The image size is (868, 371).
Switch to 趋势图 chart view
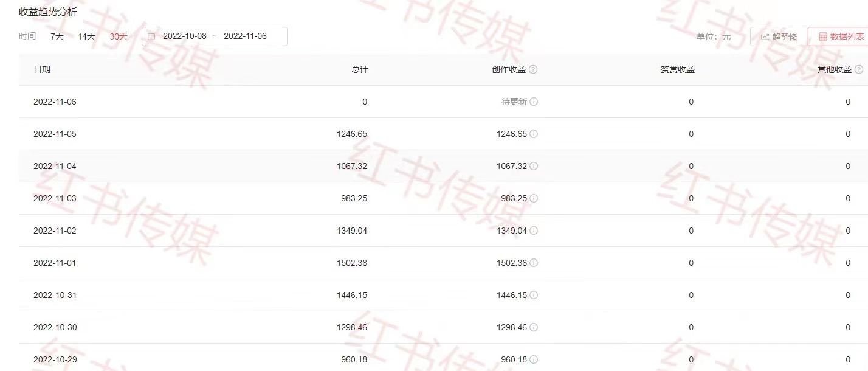pyautogui.click(x=779, y=36)
